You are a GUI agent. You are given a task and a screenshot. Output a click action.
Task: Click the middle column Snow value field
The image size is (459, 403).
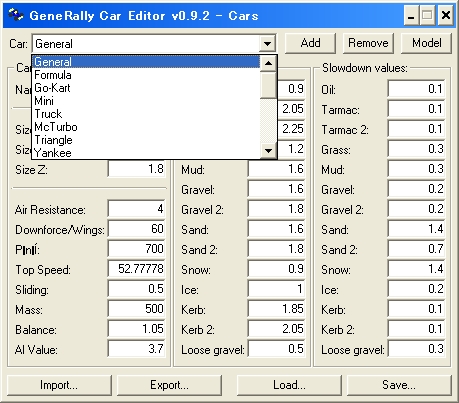(x=277, y=269)
